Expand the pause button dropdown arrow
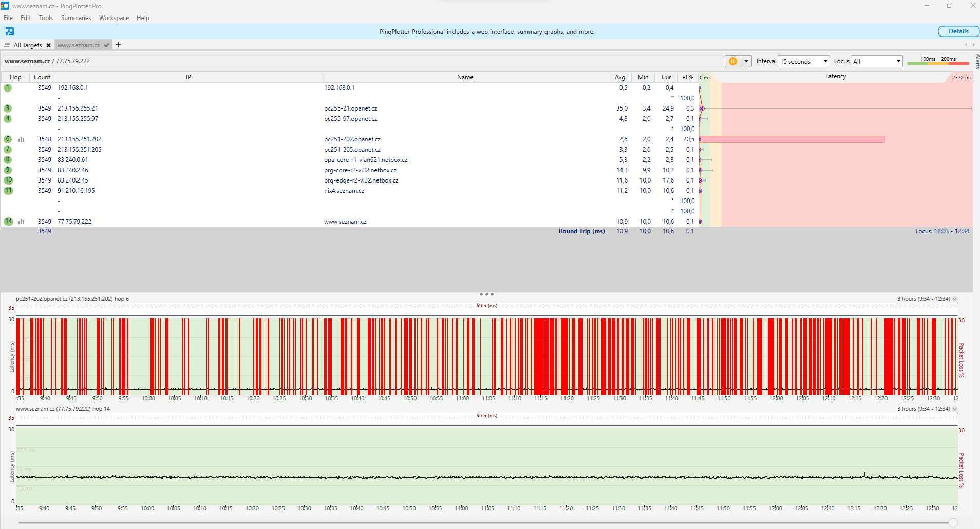The image size is (980, 529). point(746,61)
